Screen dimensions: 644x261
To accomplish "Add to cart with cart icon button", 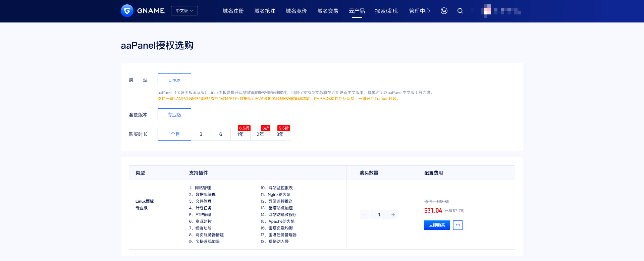I will click(x=458, y=225).
